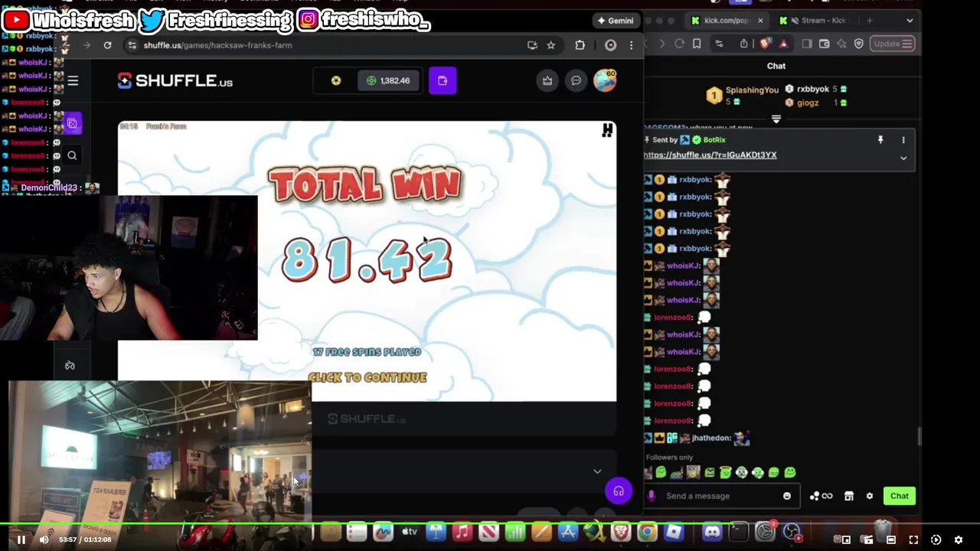Open the browser extensions puzzle icon
The height and width of the screenshot is (551, 980).
580,45
